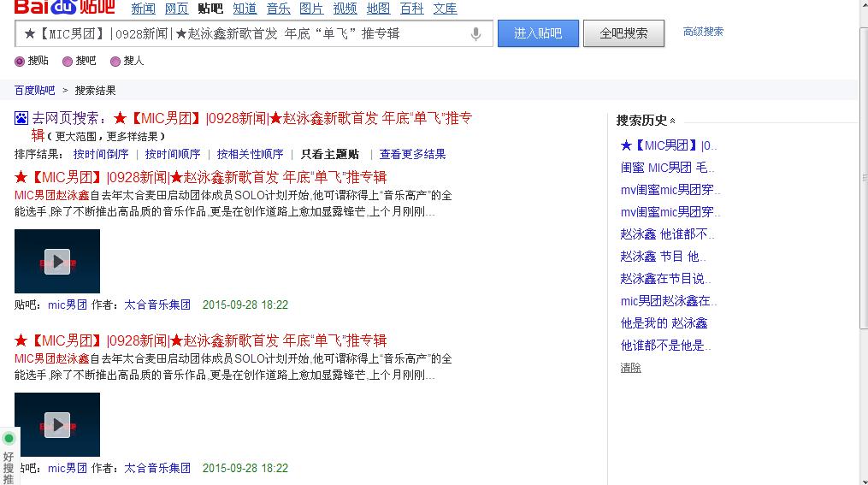The image size is (868, 485).
Task: Select the 搜贴 radio button
Action: point(20,62)
